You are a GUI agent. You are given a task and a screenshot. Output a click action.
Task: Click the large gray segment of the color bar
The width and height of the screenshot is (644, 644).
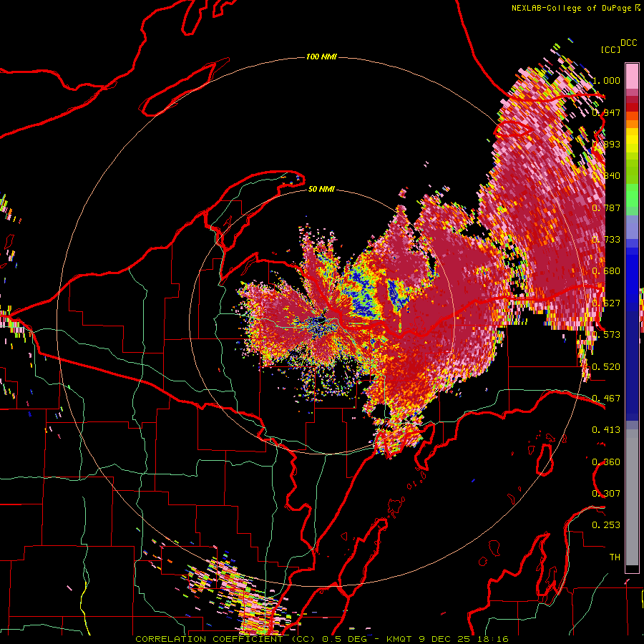[x=632, y=497]
